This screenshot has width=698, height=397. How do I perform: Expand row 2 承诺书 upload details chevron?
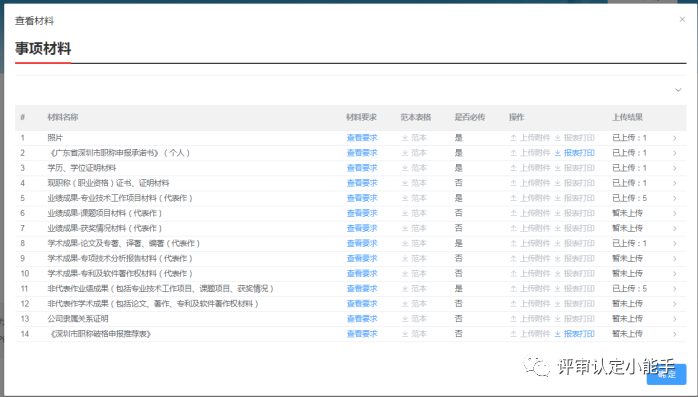click(x=675, y=154)
